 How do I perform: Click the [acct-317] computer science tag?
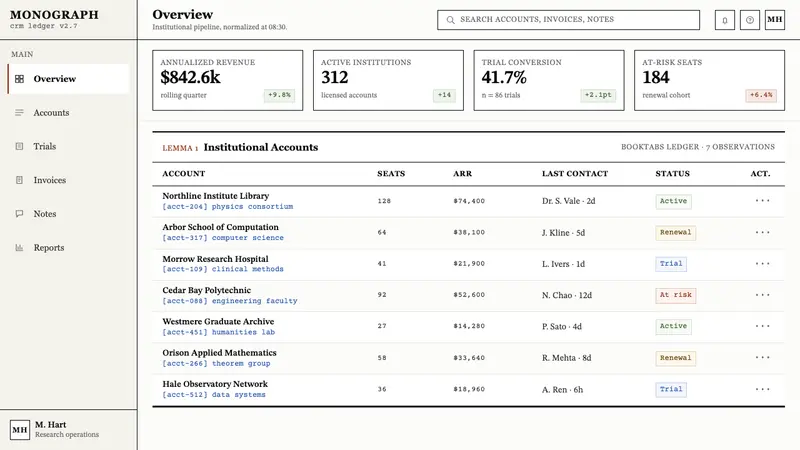pos(223,238)
